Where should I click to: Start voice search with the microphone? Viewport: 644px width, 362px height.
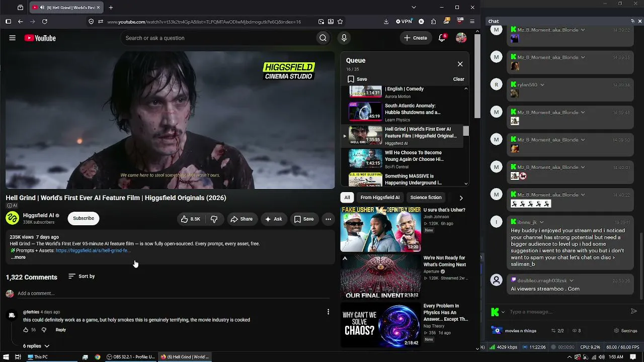pos(344,38)
